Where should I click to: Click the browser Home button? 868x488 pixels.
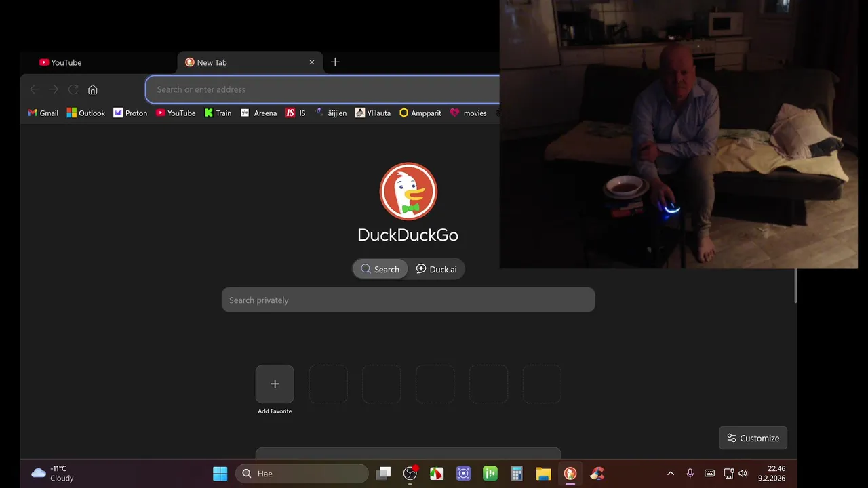(93, 89)
